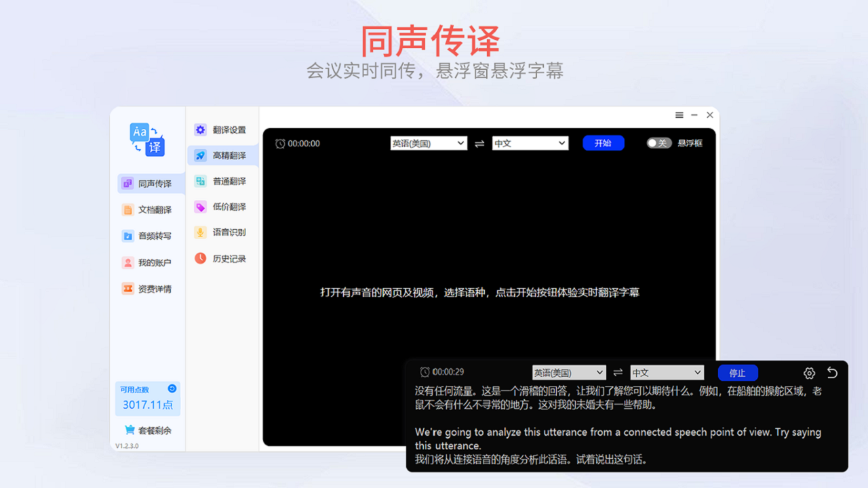Open the 文档翻译 feature
The image size is (868, 488).
point(149,209)
